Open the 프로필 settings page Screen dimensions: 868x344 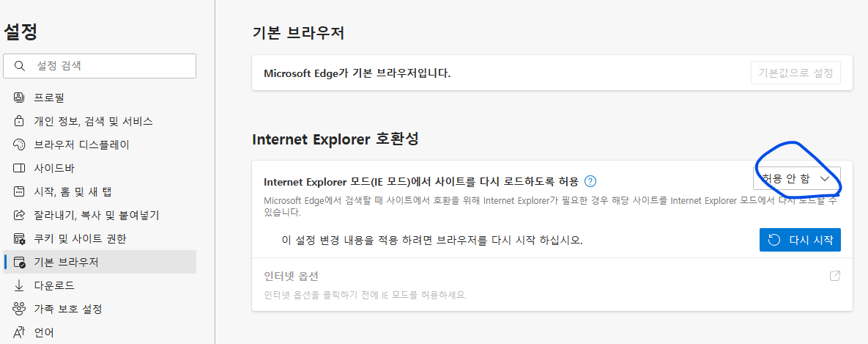pos(100,98)
